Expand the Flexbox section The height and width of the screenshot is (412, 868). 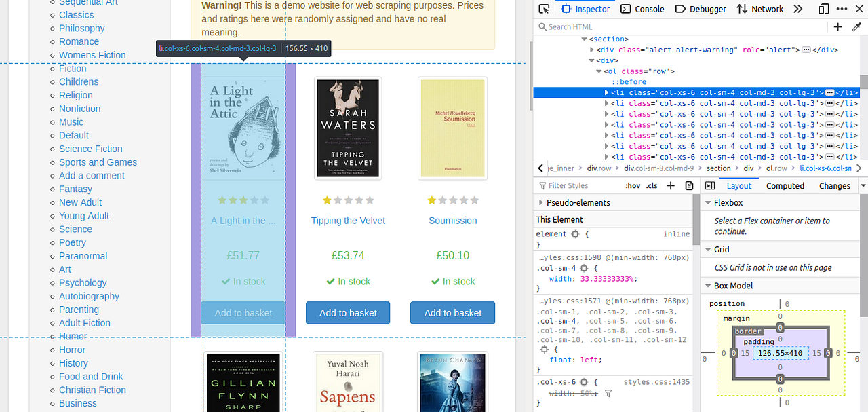click(709, 202)
